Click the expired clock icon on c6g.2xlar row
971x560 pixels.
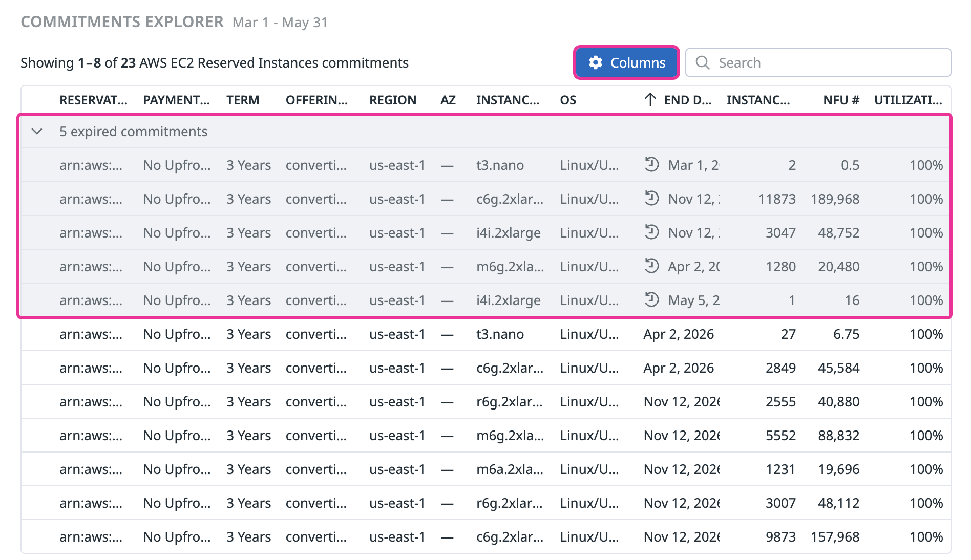coord(651,198)
